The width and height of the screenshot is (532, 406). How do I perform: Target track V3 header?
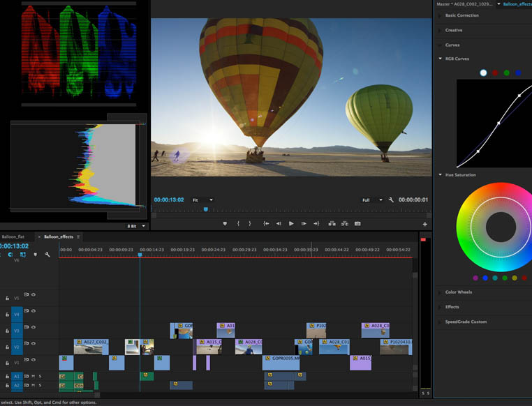pos(17,331)
